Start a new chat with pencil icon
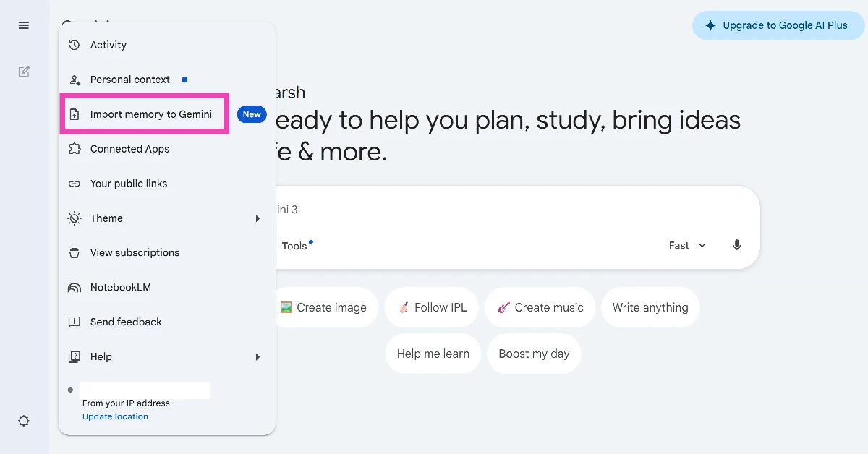 click(x=24, y=72)
